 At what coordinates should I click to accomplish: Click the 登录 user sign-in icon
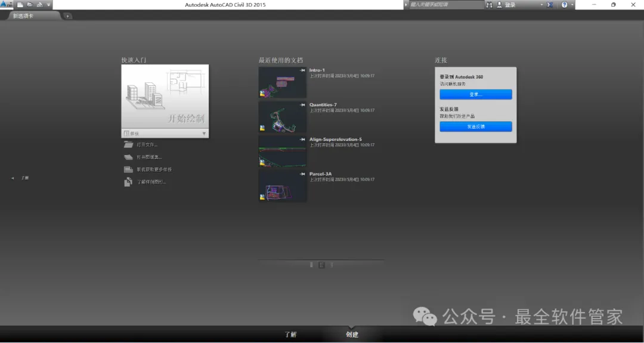[x=500, y=5]
